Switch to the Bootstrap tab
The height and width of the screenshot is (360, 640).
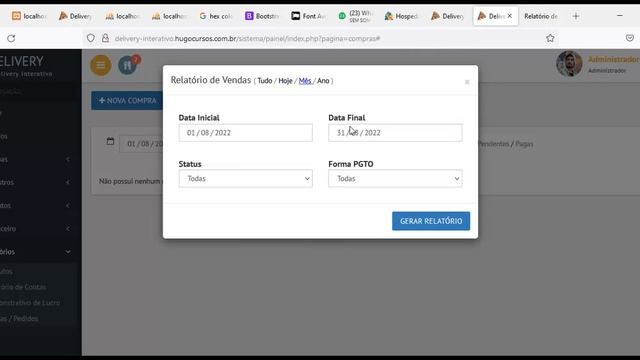coord(262,16)
